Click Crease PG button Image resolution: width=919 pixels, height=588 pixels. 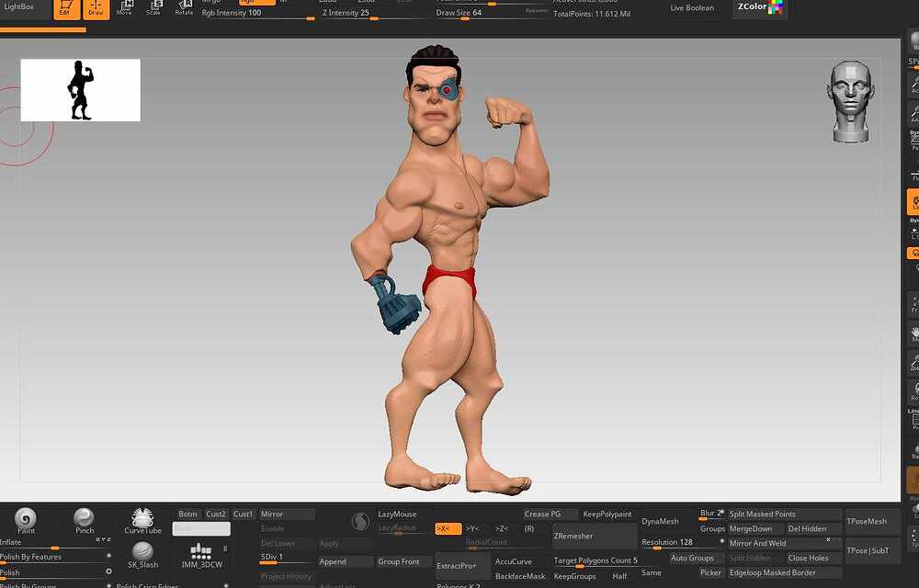pos(550,514)
